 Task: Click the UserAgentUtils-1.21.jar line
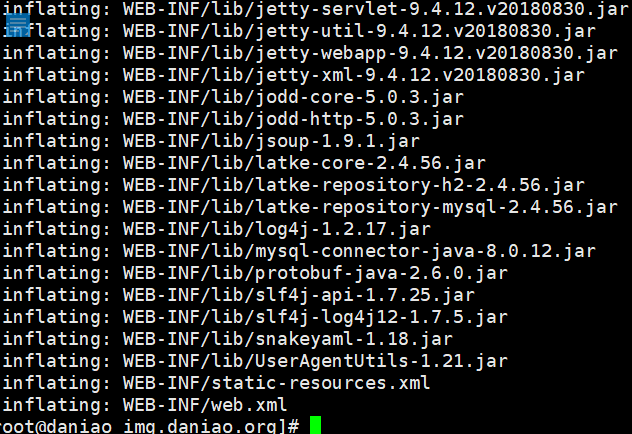click(255, 361)
